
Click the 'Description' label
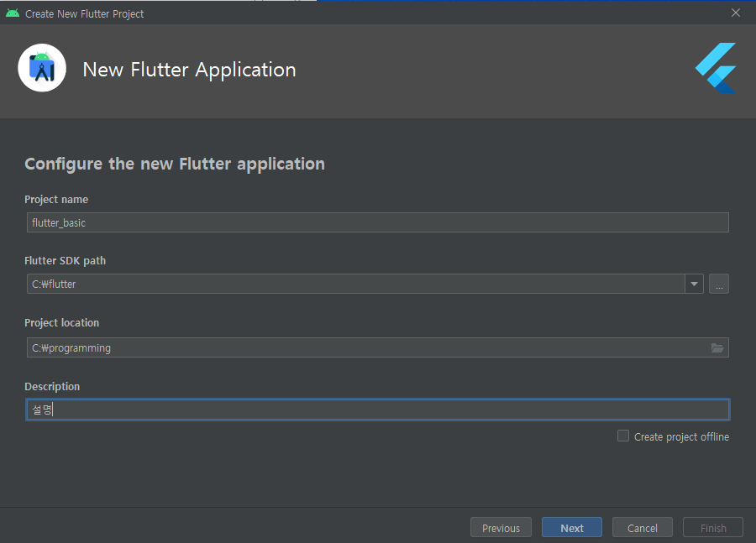(x=52, y=386)
